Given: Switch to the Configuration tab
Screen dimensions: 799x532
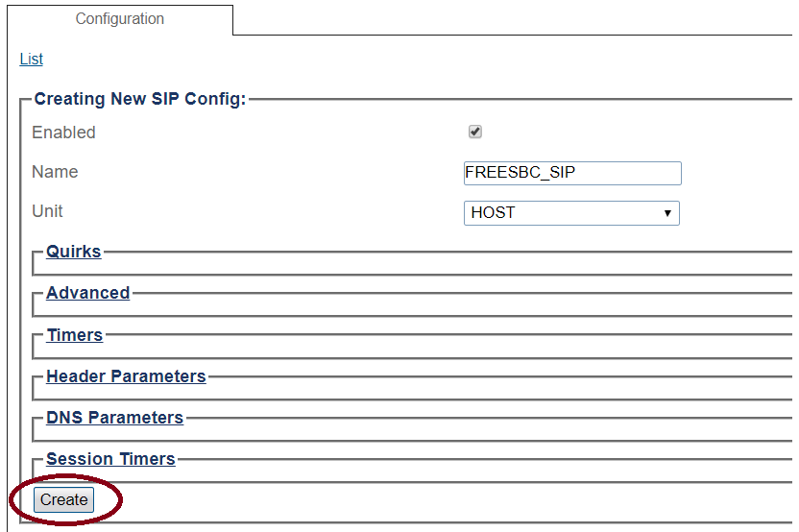Looking at the screenshot, I should [119, 19].
